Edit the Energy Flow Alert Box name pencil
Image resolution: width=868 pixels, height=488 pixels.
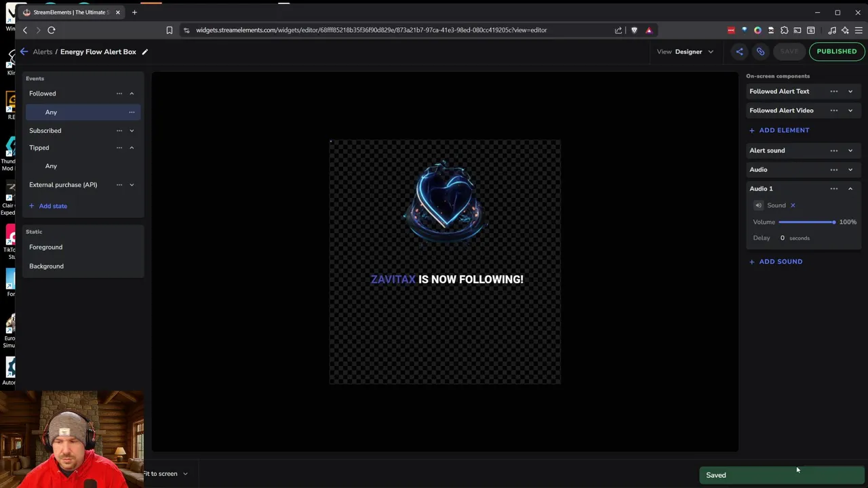pos(144,52)
